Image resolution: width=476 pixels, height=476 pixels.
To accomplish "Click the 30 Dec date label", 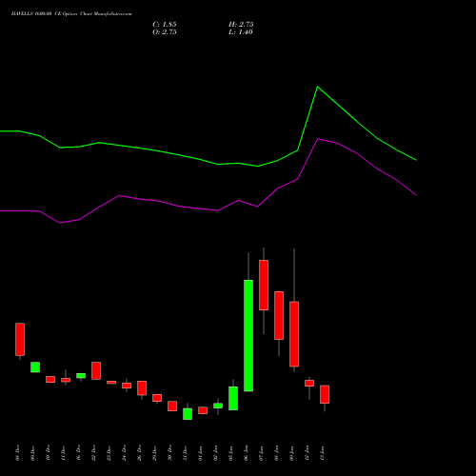I will coord(169,453).
